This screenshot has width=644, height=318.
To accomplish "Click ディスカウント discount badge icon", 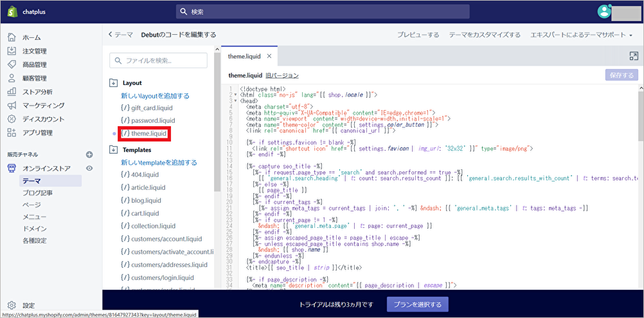I will [x=12, y=119].
